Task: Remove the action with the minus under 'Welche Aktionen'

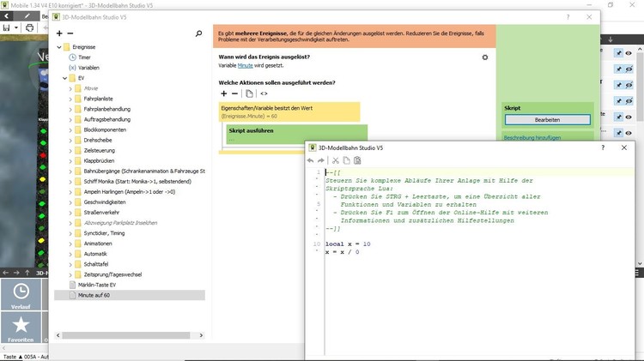Action: tap(234, 93)
